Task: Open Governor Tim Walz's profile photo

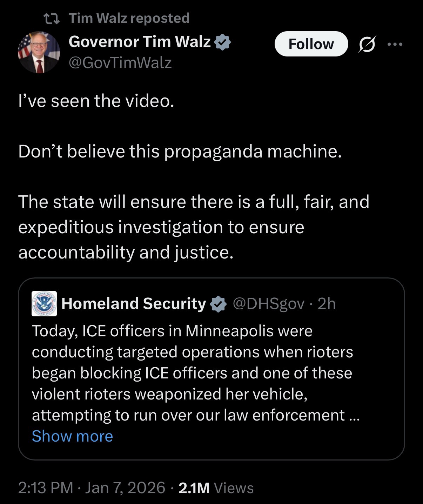Action: click(x=39, y=52)
